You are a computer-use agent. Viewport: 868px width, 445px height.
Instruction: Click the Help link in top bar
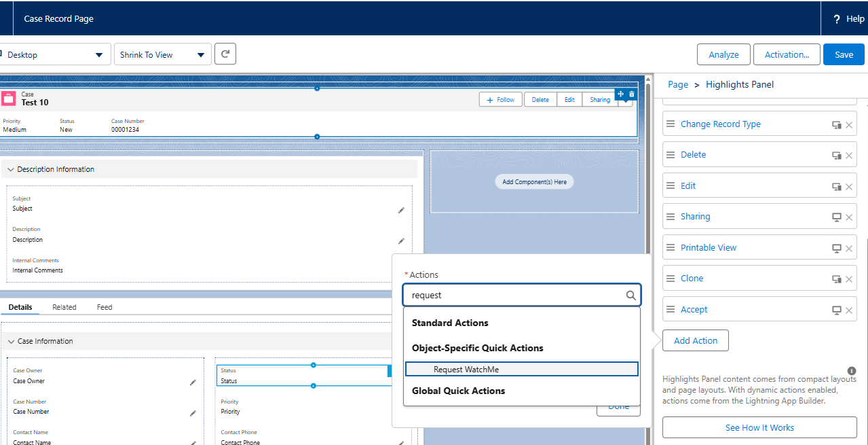tap(855, 19)
